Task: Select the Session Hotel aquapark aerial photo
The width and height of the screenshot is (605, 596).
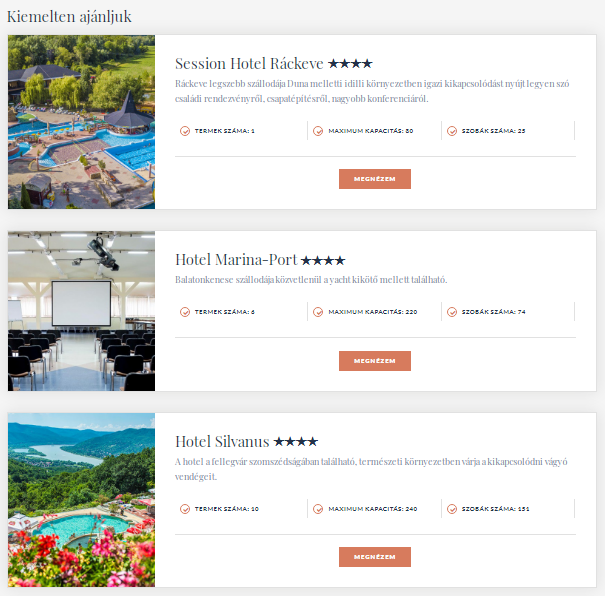Action: (x=81, y=122)
